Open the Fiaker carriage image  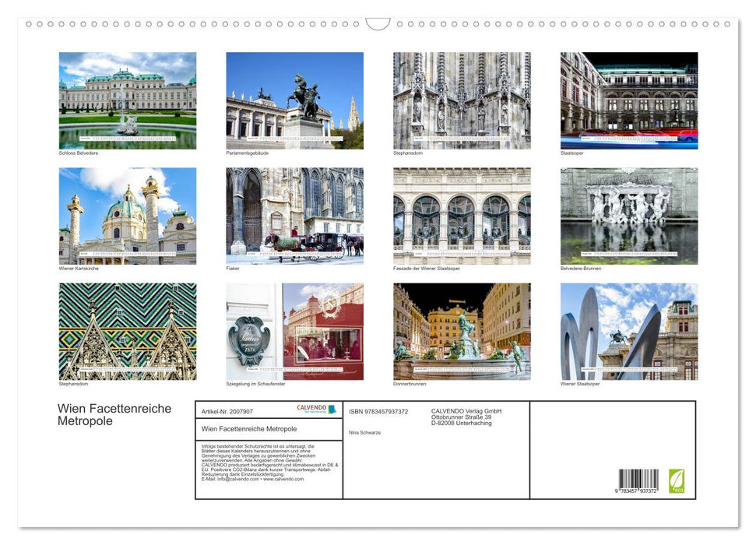click(x=294, y=215)
